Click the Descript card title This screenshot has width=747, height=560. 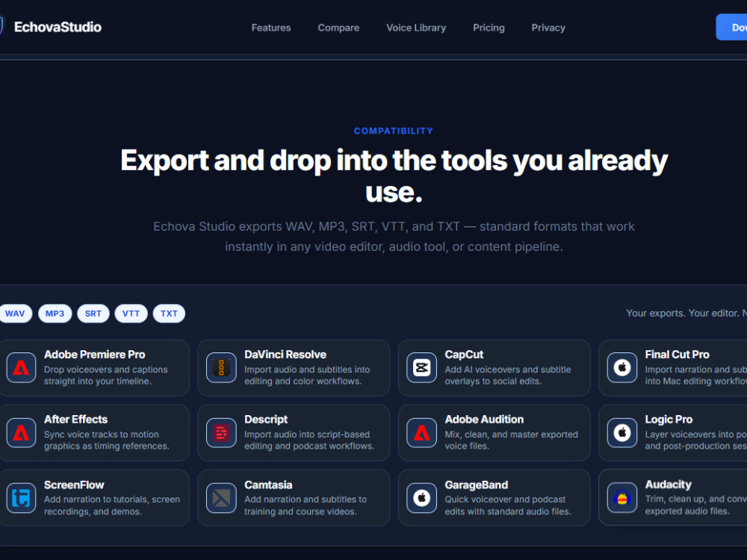pos(266,419)
